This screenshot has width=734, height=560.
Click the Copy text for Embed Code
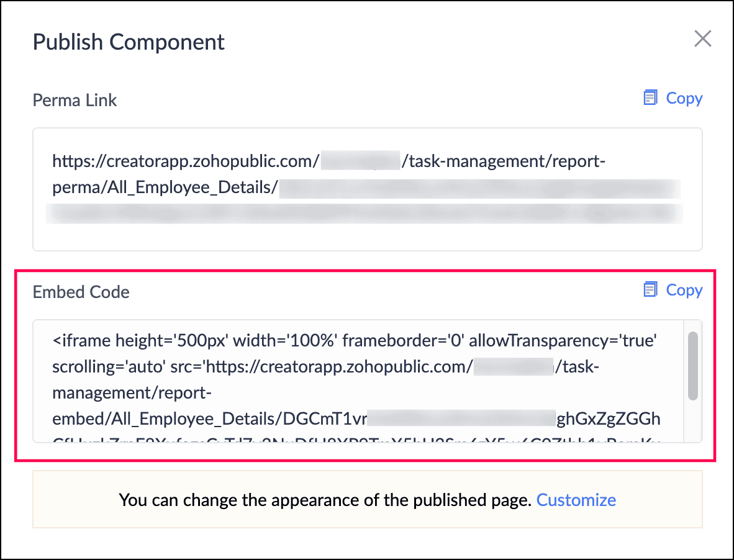point(684,290)
